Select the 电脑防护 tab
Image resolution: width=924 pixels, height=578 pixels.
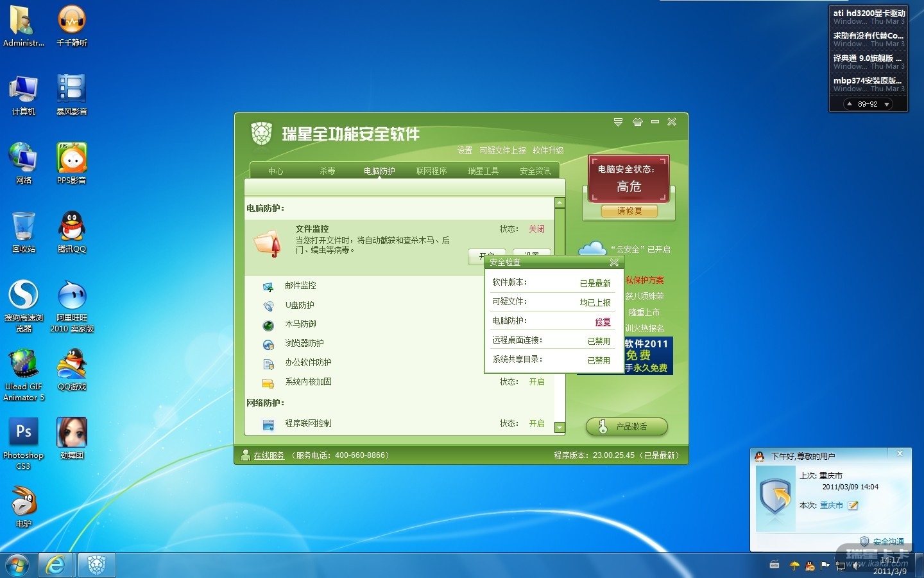pyautogui.click(x=379, y=171)
